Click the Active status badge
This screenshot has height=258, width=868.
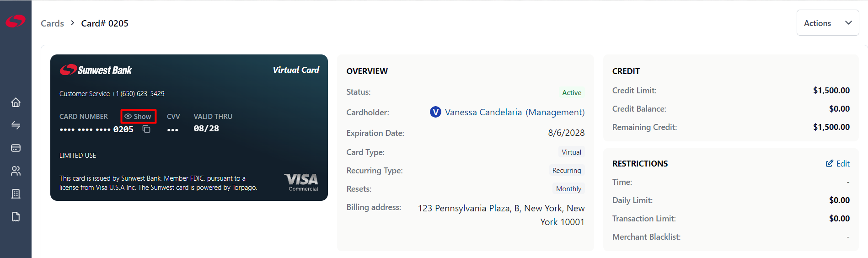572,92
